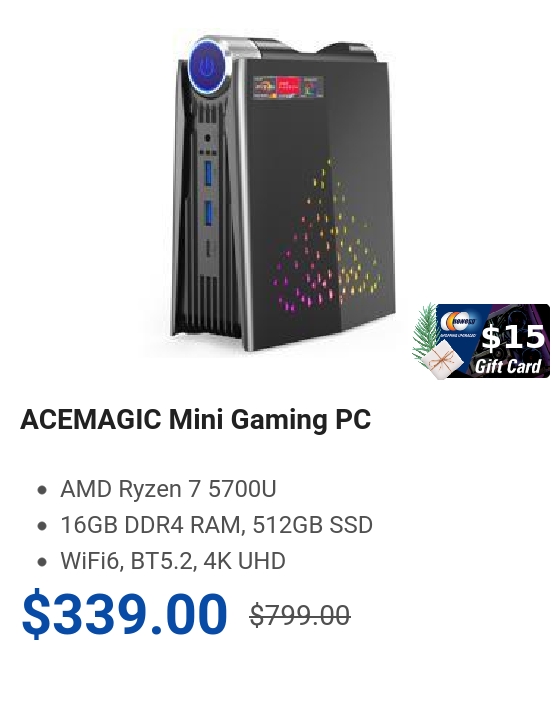The width and height of the screenshot is (552, 720).
Task: Open the ACEMAGIC Mini Gaming PC title link
Action: 195,419
